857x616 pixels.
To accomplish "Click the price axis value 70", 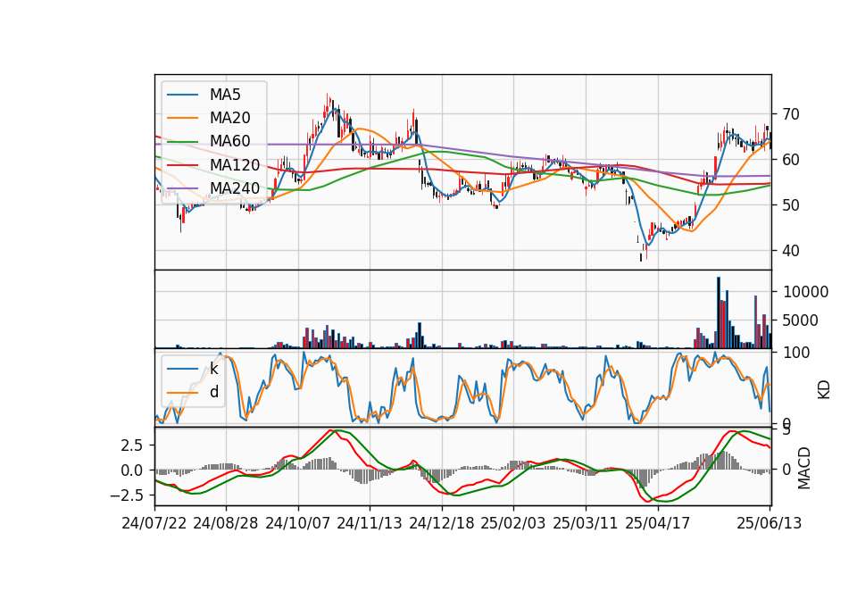I will pos(791,114).
